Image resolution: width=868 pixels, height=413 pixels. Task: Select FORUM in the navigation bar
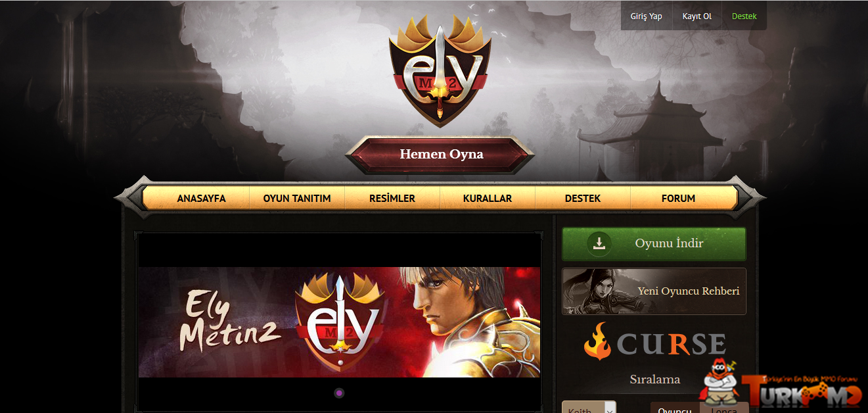point(678,198)
